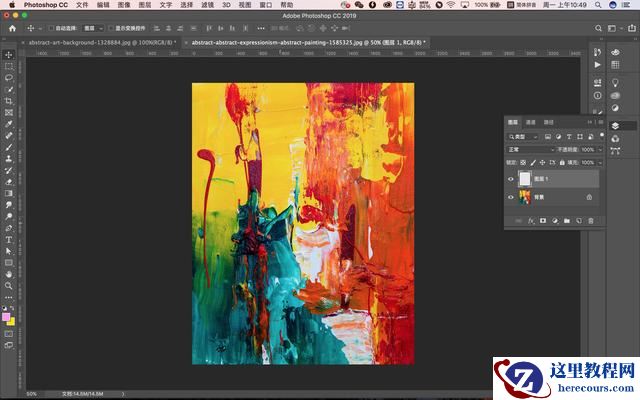
Task: Toggle visibility of the 背景 layer
Action: click(x=511, y=197)
